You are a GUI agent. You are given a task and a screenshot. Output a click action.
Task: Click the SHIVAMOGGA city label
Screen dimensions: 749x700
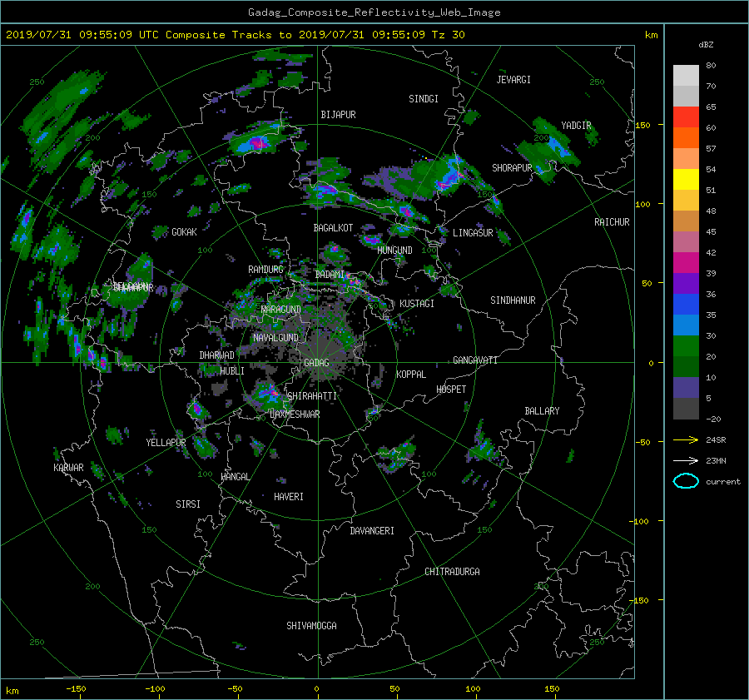311,625
